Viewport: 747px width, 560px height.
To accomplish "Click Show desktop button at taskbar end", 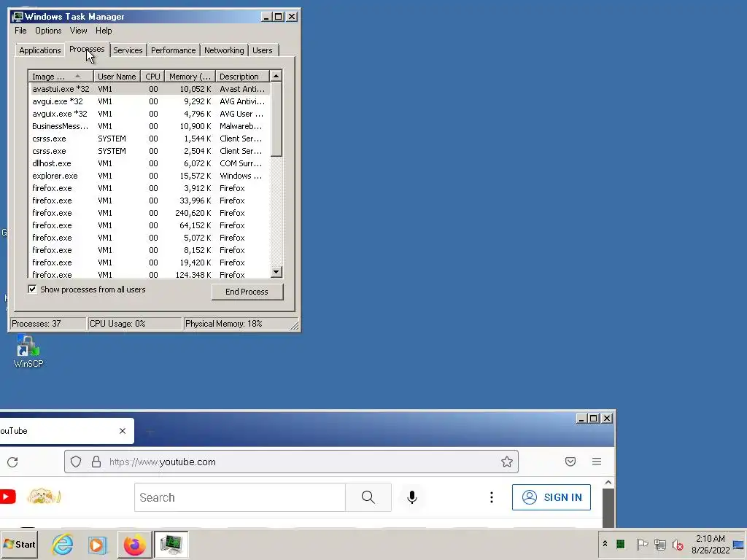I will [x=739, y=544].
